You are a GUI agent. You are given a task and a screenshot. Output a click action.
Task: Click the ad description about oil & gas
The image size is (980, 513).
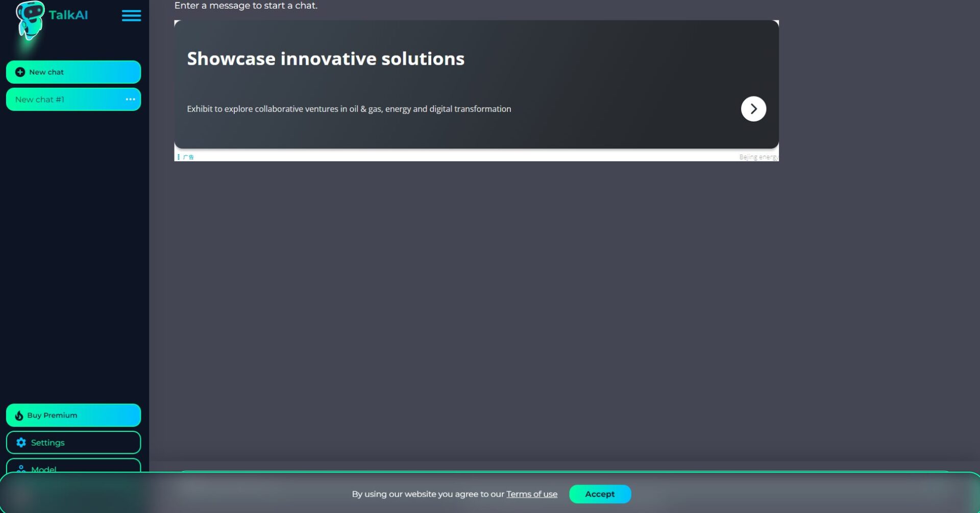[349, 109]
